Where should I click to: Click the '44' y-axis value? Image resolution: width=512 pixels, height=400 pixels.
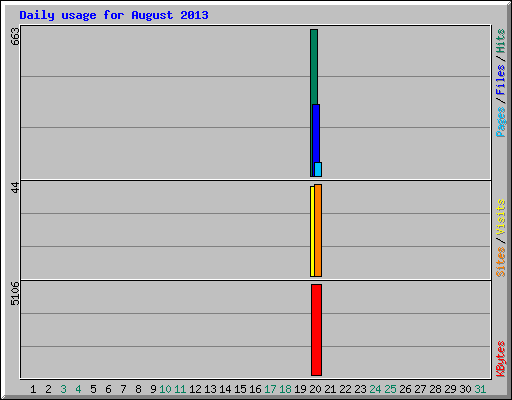(x=15, y=188)
